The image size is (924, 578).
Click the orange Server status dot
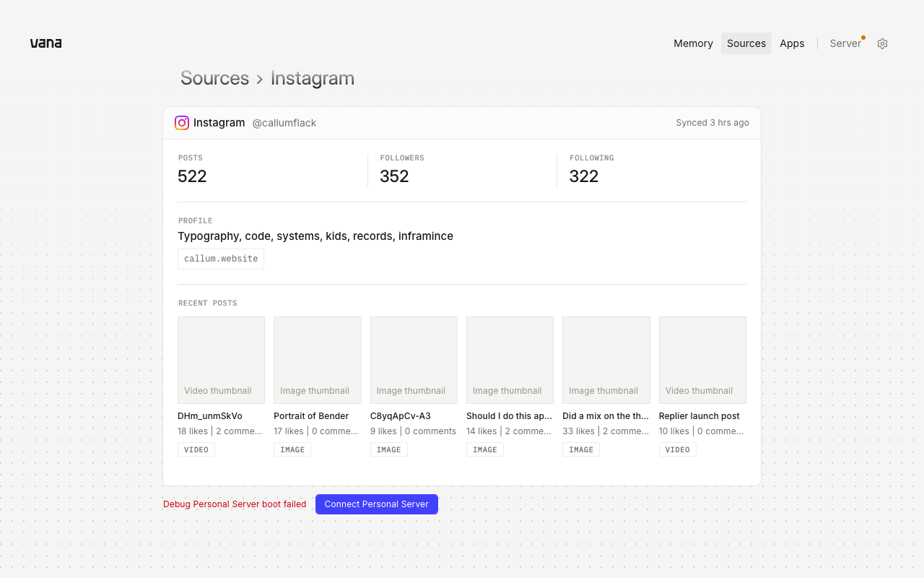[x=863, y=38]
